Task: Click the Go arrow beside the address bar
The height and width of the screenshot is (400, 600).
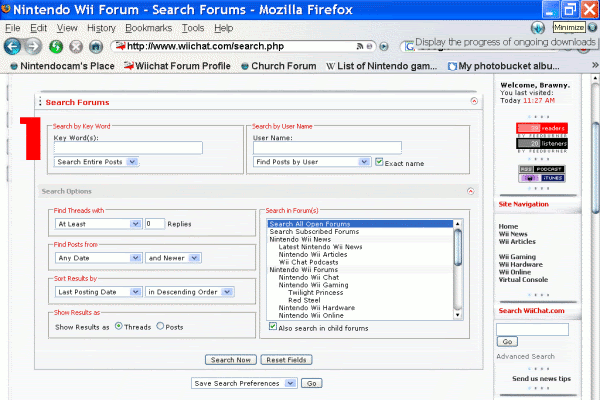Action: click(x=384, y=47)
